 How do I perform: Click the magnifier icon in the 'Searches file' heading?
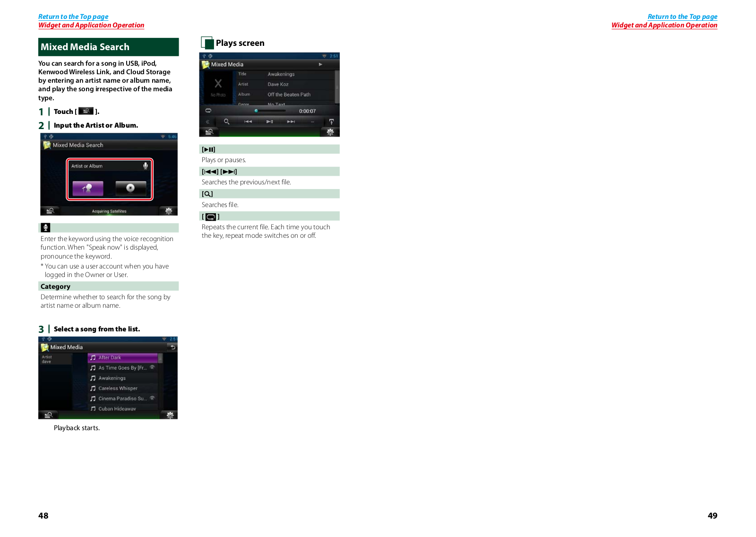[207, 194]
